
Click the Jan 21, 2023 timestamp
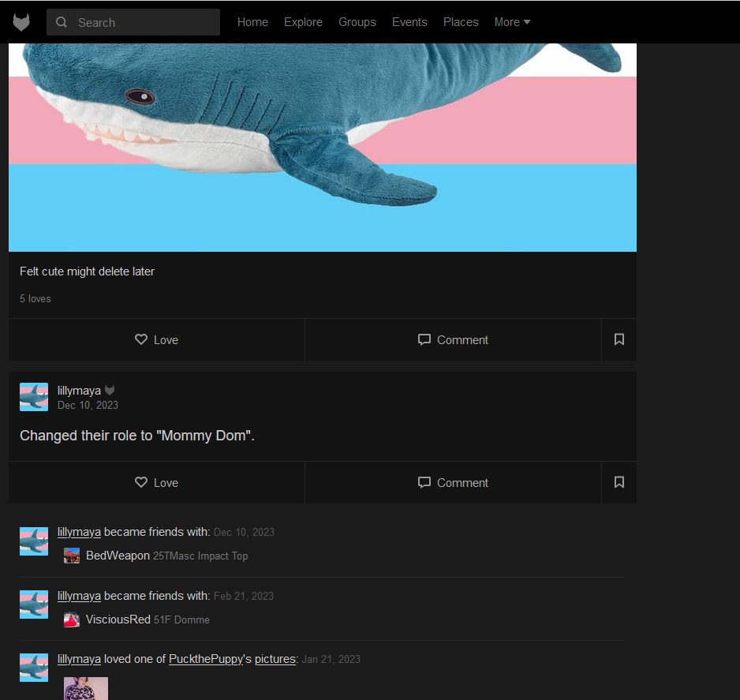[x=331, y=660]
